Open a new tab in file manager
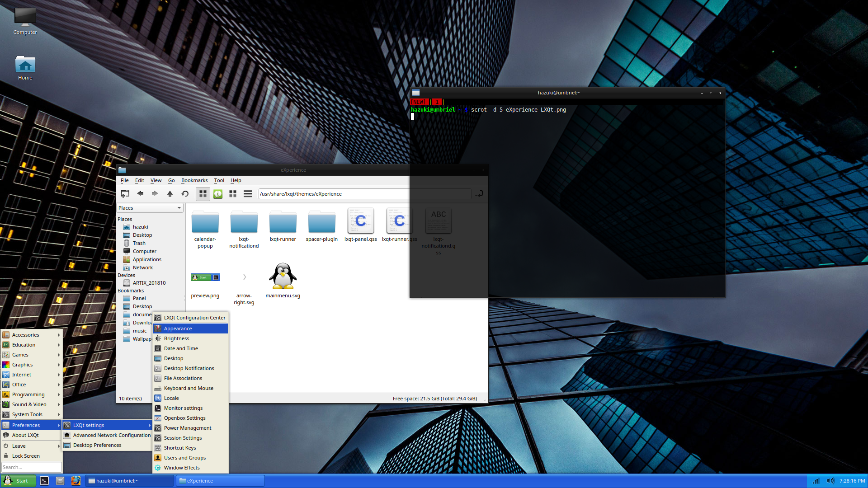Image resolution: width=868 pixels, height=488 pixels. coord(125,193)
